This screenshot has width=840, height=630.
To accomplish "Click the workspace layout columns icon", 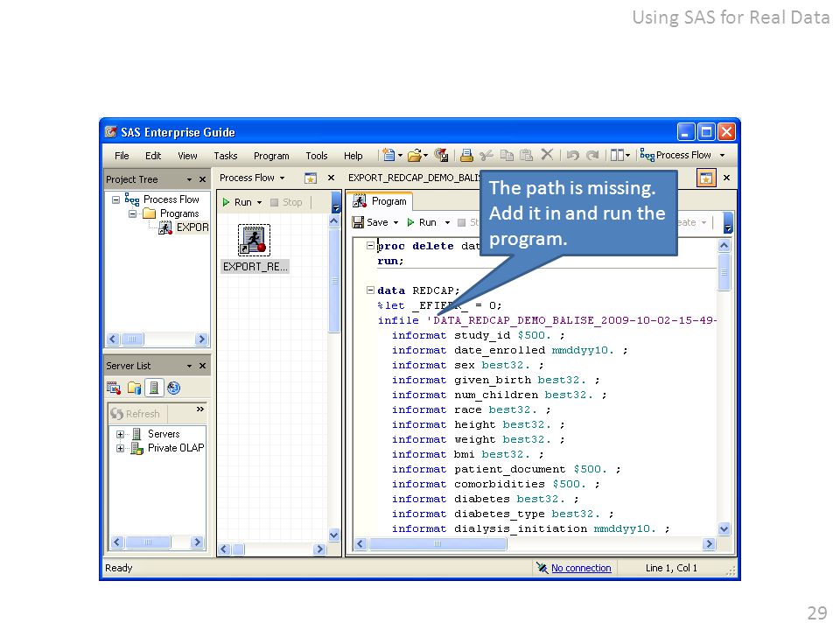I will click(617, 156).
